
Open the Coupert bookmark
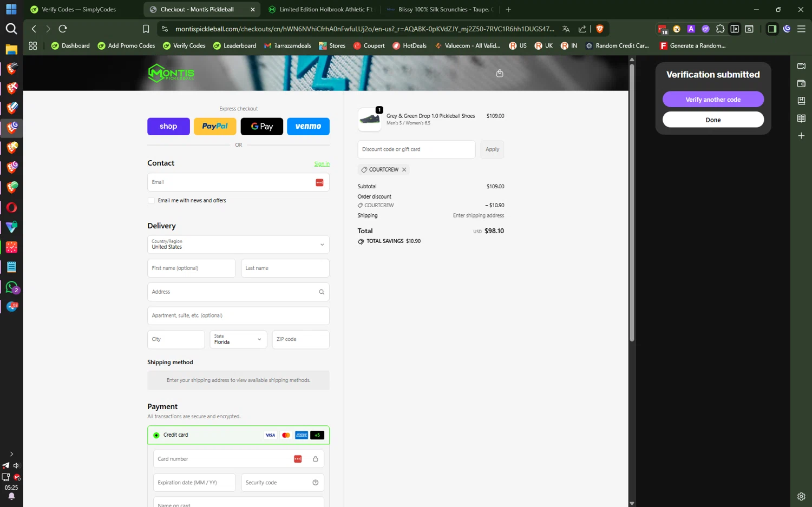click(x=369, y=45)
